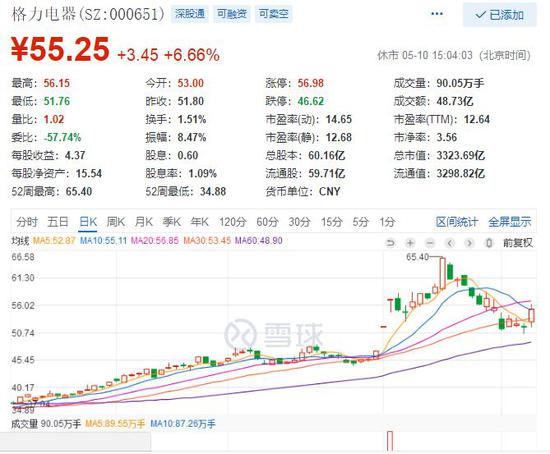Click the MA60:48.90 moving average label
The height and width of the screenshot is (454, 550).
point(259,241)
